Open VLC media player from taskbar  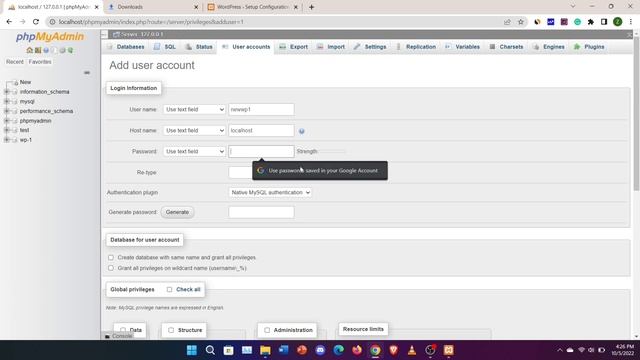(412, 350)
